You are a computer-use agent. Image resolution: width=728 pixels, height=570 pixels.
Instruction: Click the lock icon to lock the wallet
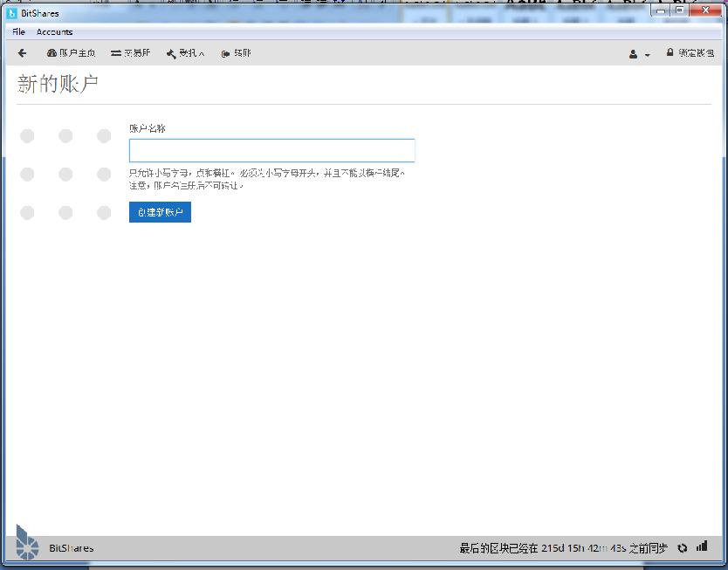coord(669,52)
